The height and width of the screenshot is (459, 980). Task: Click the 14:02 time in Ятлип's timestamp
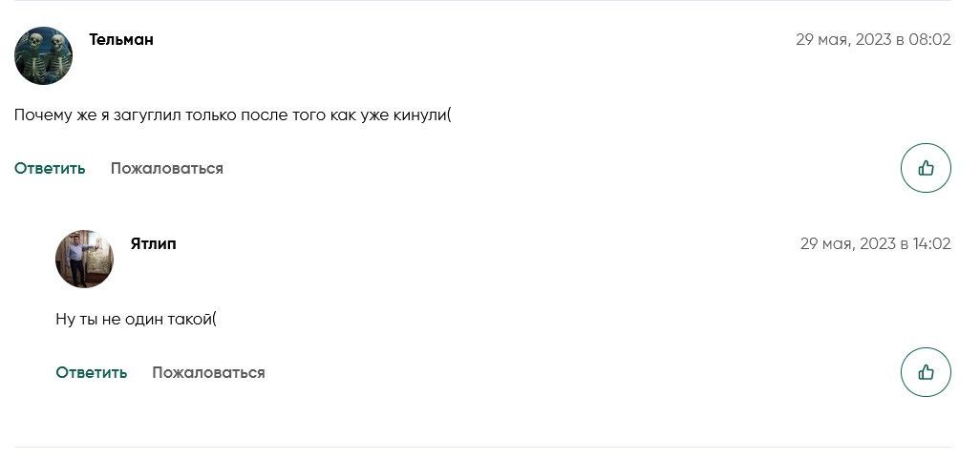(x=932, y=243)
